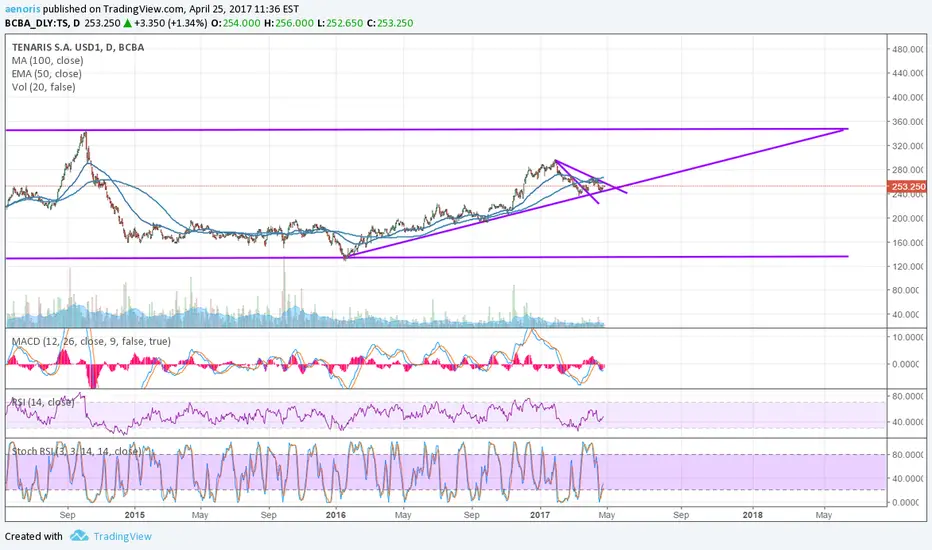
Task: Click the 2016 label on time axis
Action: 336,515
